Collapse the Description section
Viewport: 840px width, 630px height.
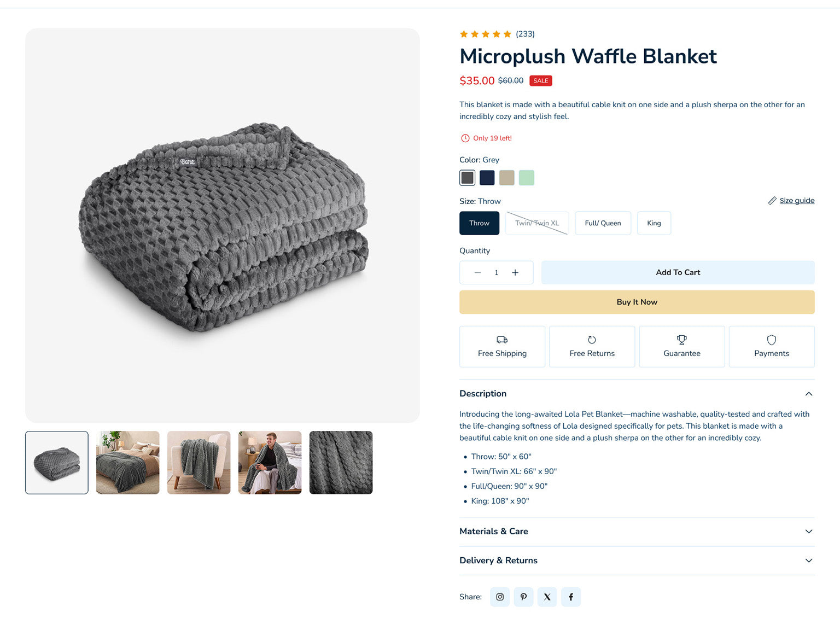click(808, 394)
